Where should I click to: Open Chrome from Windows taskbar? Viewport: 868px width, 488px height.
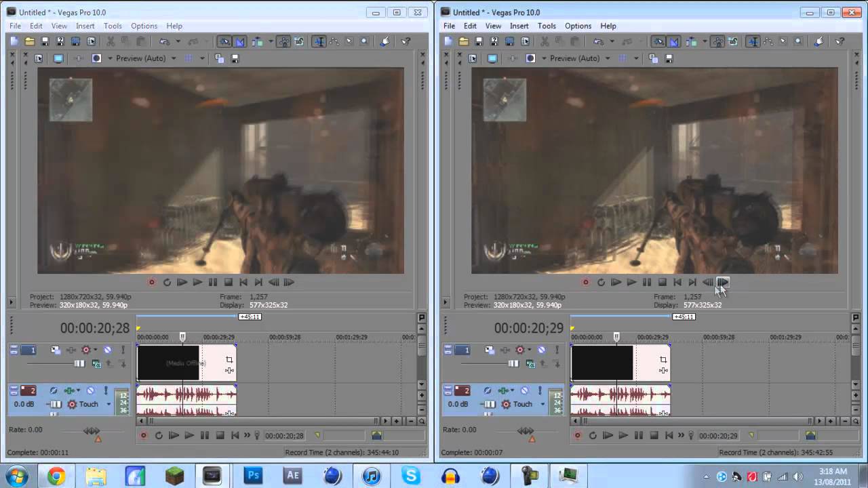click(x=56, y=476)
